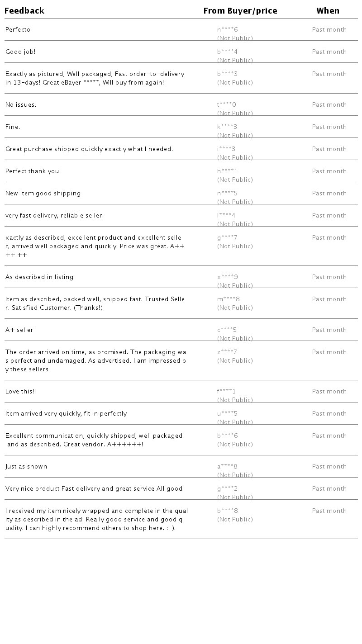Open buyer n****6 profile
362x644 pixels.
coord(227,30)
